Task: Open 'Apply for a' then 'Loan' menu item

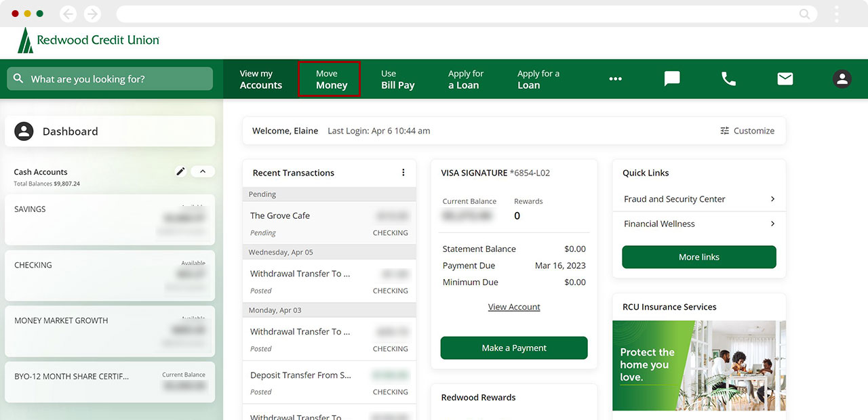Action: tap(538, 79)
